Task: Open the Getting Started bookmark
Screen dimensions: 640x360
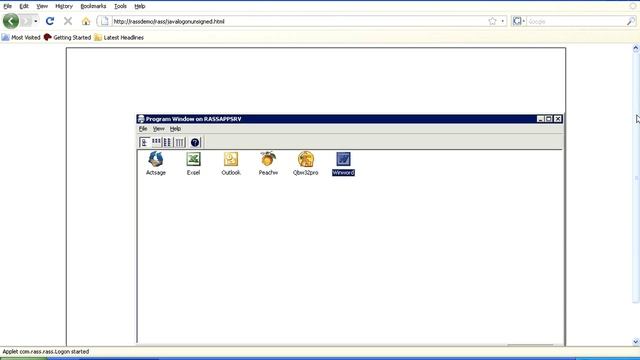Action: point(67,37)
